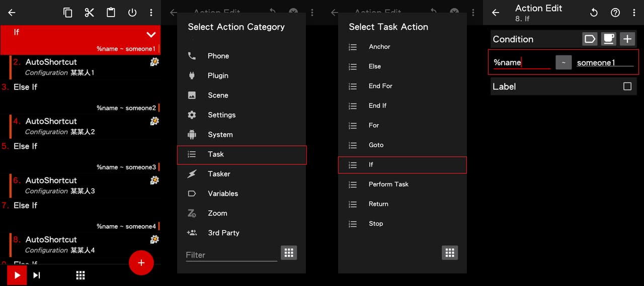The image size is (644, 286).
Task: Collapse the red If action chevron
Action: click(151, 35)
